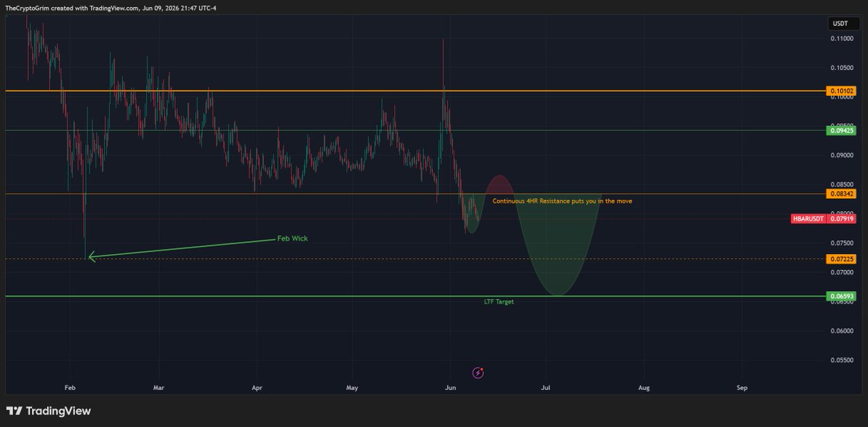This screenshot has height=427, width=868.
Task: Click the Feb Wick annotation text
Action: point(292,238)
